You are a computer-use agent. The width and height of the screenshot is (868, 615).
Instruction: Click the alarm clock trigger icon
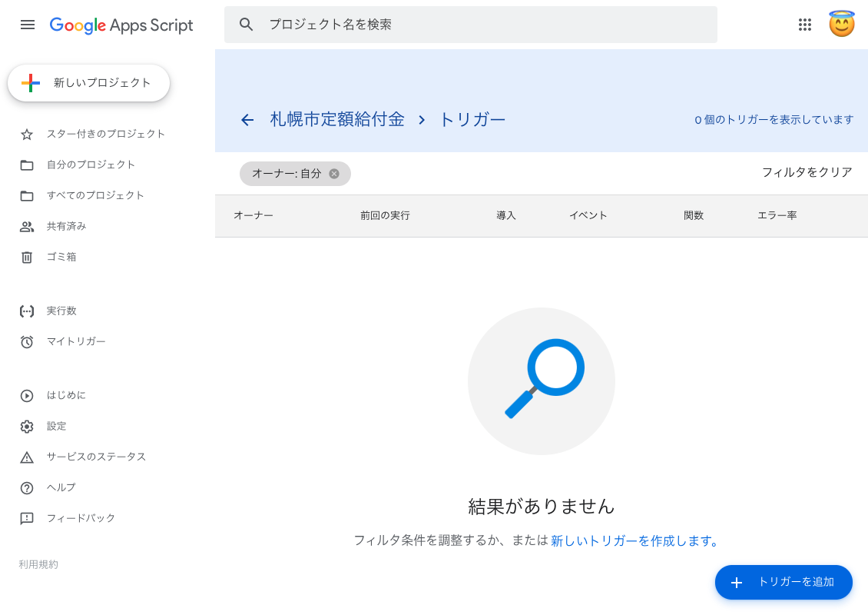coord(27,342)
